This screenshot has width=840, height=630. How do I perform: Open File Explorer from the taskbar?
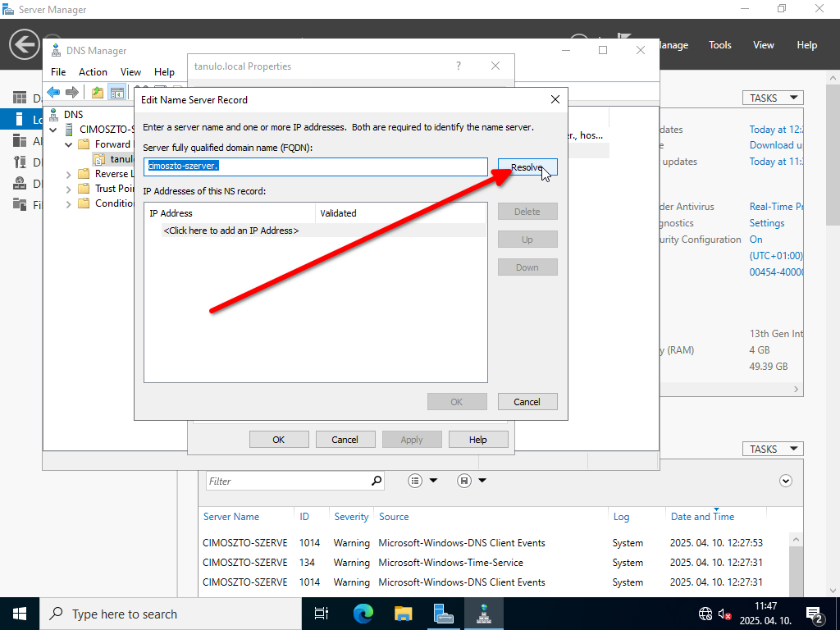[403, 614]
